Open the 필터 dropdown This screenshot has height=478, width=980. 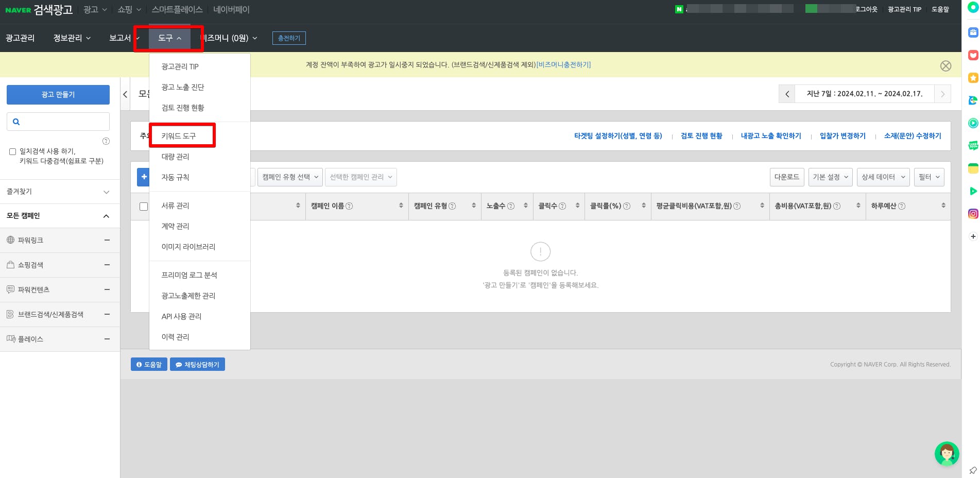point(929,177)
